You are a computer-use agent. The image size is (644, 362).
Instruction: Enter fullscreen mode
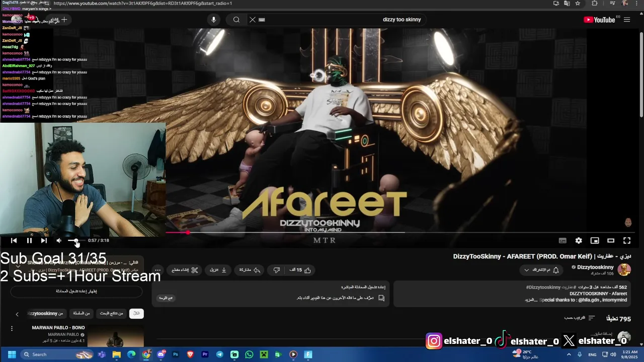[627, 240]
